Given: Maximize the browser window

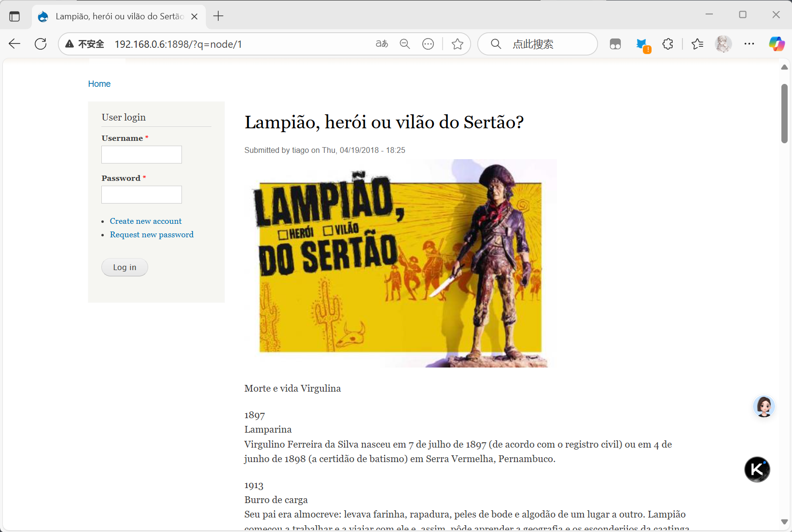Looking at the screenshot, I should coord(743,14).
